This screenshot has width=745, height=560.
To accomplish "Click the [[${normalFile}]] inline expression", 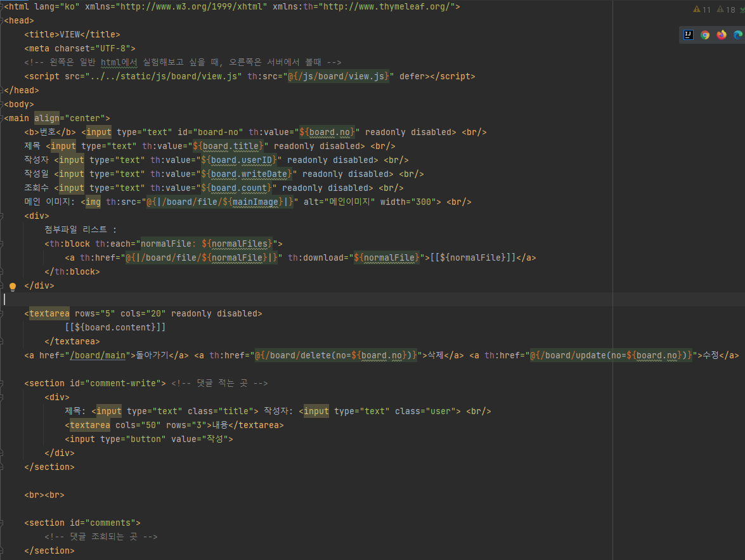I will pyautogui.click(x=473, y=257).
